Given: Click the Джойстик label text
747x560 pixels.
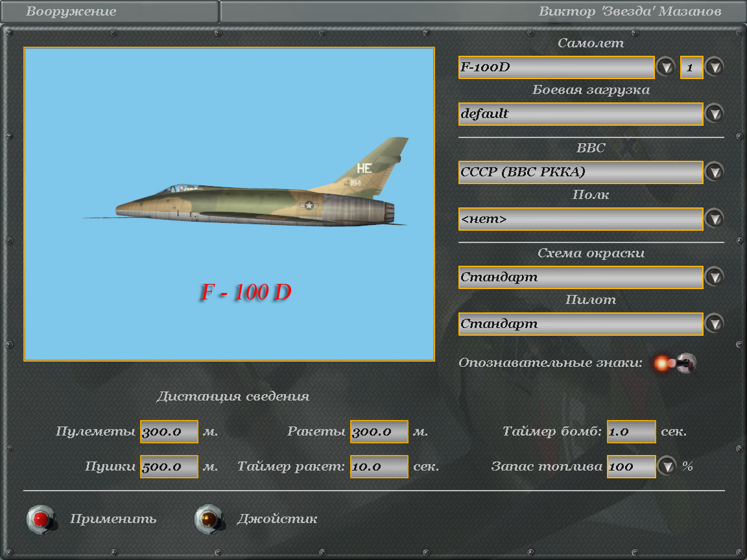Looking at the screenshot, I should [x=277, y=519].
